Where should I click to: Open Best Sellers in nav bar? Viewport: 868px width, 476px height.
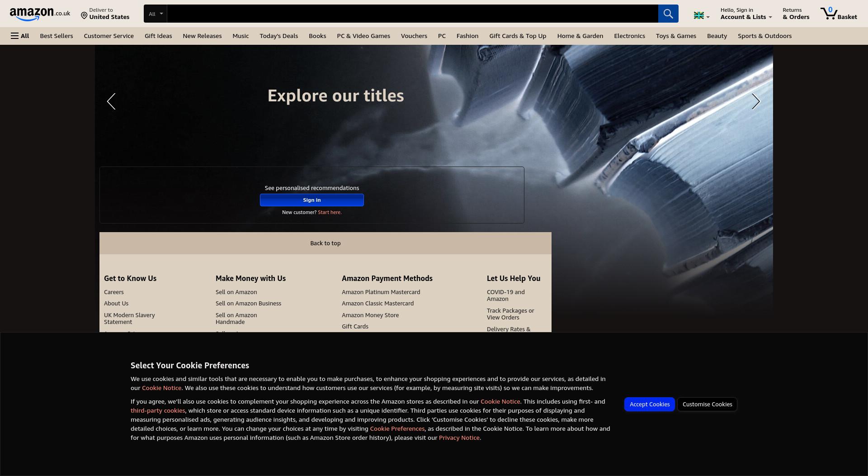pos(57,36)
